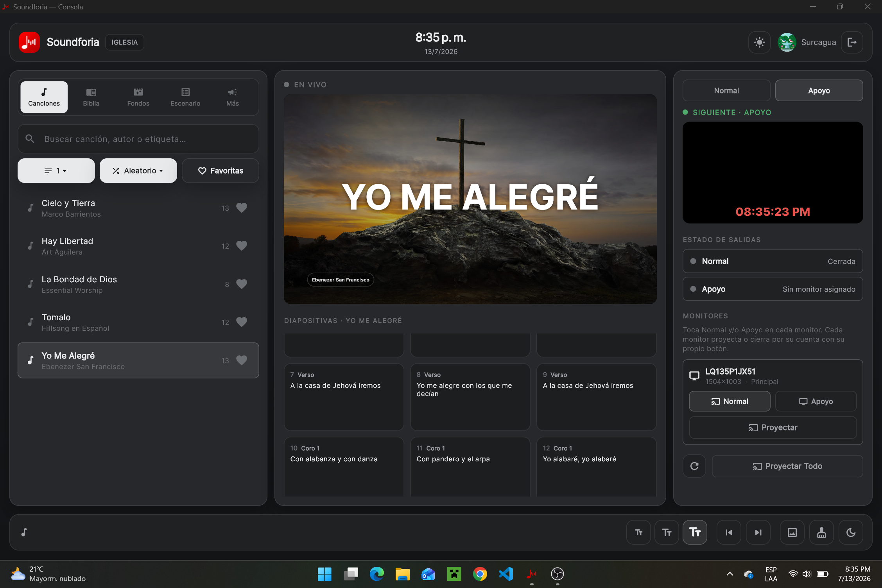Screen dimensions: 882x588
Task: Open File Explorer from the taskbar
Action: (x=402, y=574)
